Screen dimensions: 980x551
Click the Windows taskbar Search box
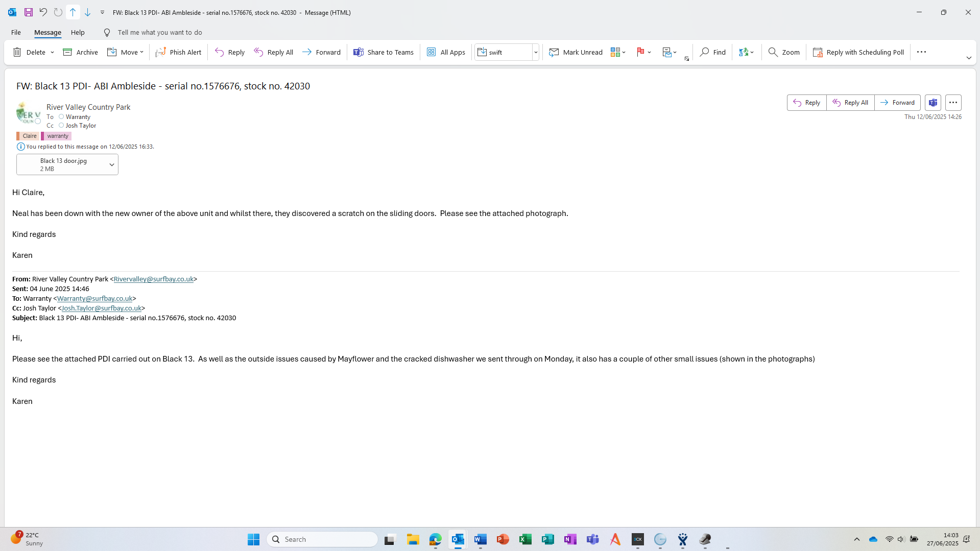pyautogui.click(x=322, y=539)
